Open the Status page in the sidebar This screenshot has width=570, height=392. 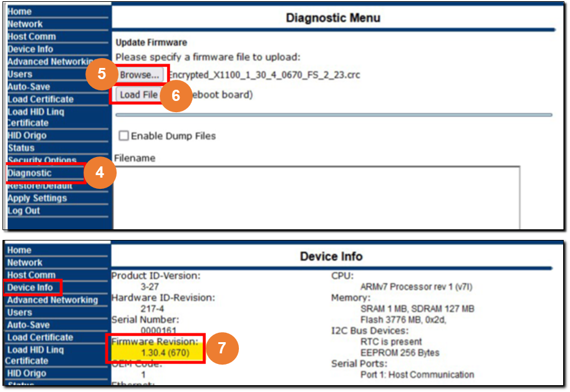click(21, 148)
